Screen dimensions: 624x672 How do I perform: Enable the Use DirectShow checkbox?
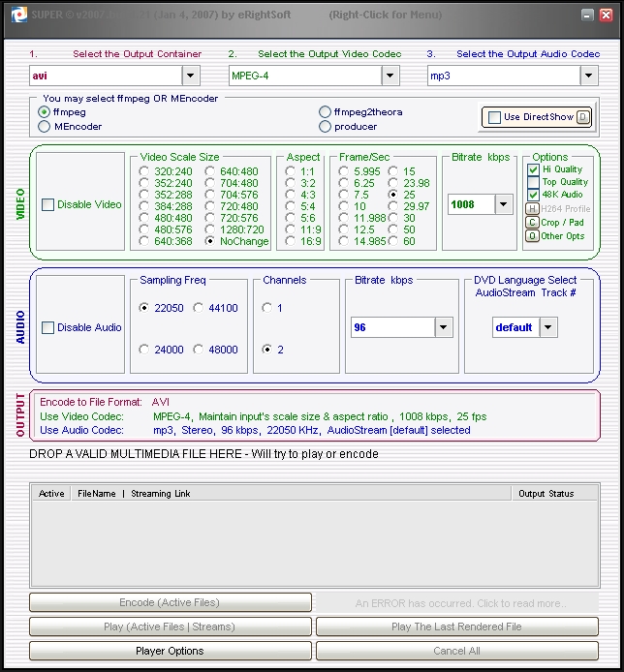pos(494,117)
